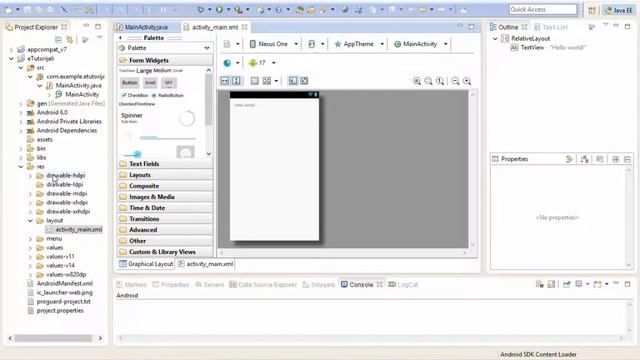
Task: Select the ProgressBar horizontal widget in palette
Action: coord(168,138)
